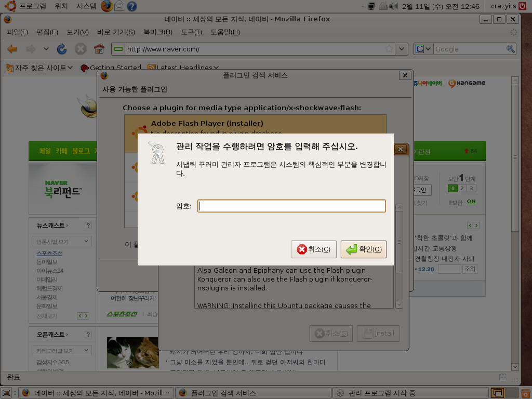Click the 전체보기 link in 뉴스캐스트
Screen dimensions: 532x399
(47, 316)
